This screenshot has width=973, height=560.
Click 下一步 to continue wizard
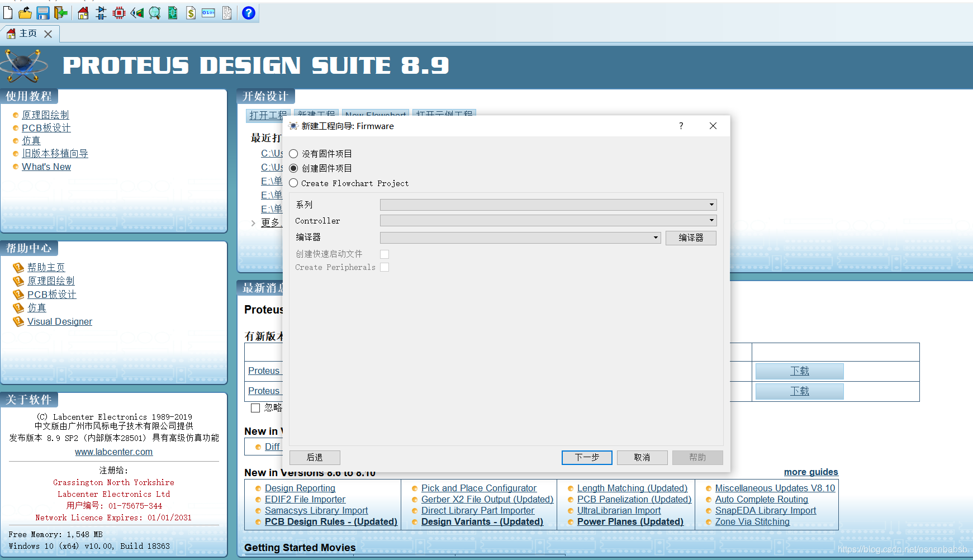coord(587,457)
